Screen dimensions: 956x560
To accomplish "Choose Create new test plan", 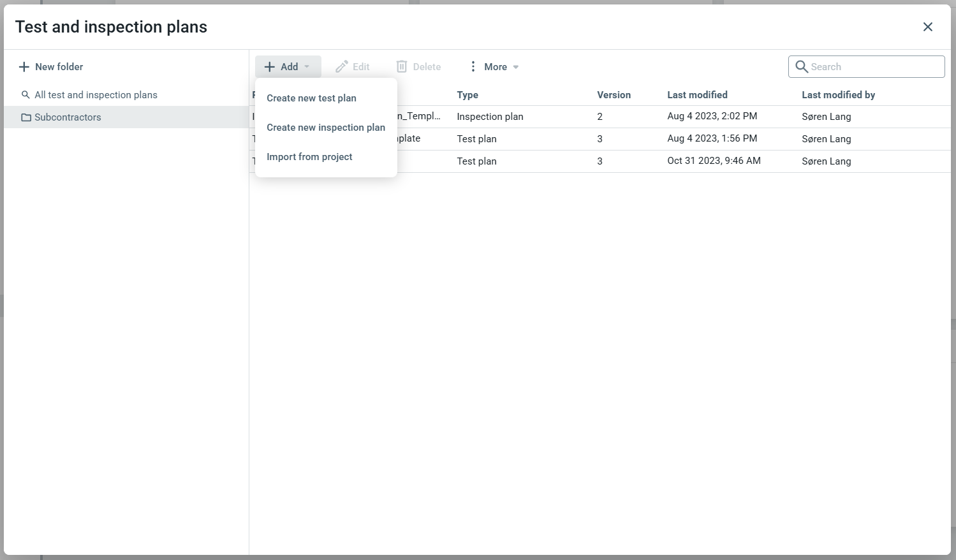I will point(311,98).
